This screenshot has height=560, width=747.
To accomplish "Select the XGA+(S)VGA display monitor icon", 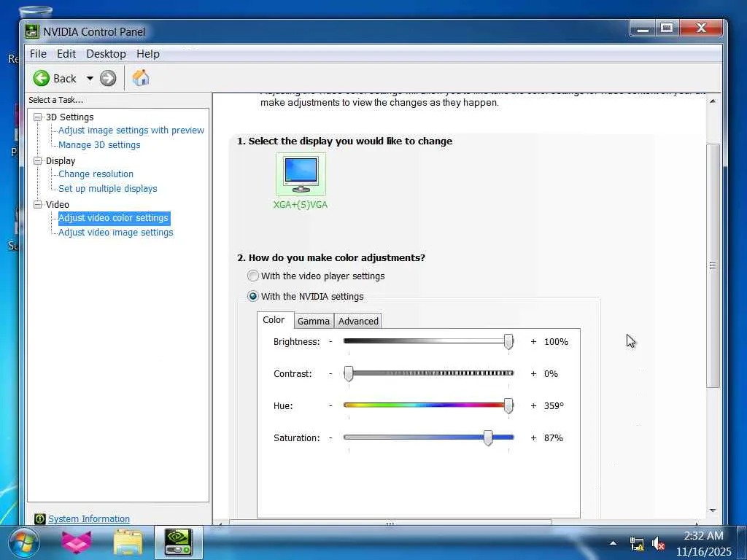I will coord(301,174).
